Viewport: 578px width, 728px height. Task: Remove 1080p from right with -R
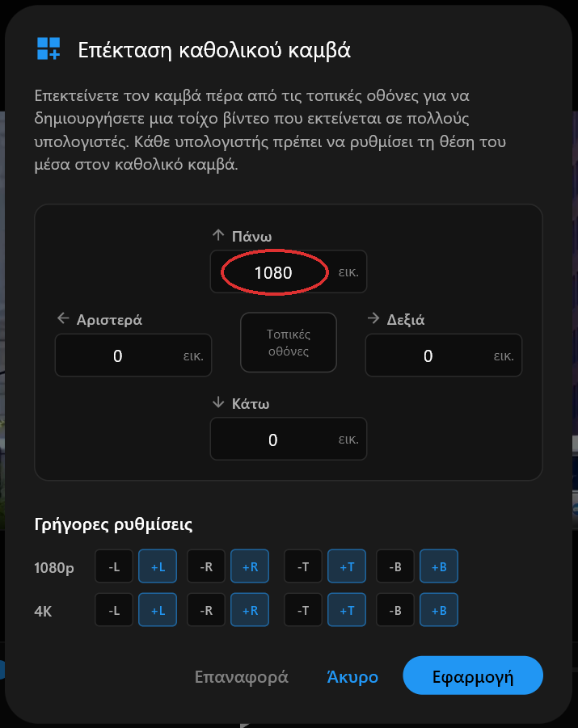point(206,566)
